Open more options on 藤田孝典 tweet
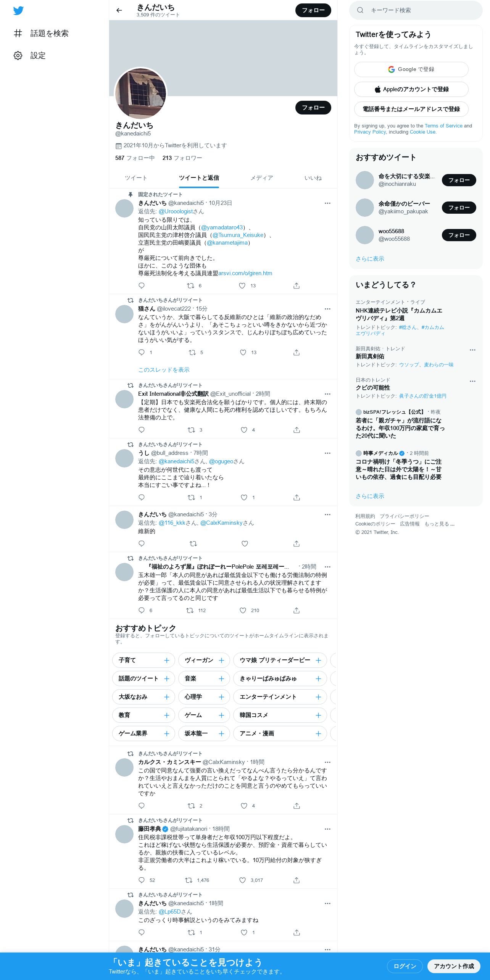 point(327,829)
